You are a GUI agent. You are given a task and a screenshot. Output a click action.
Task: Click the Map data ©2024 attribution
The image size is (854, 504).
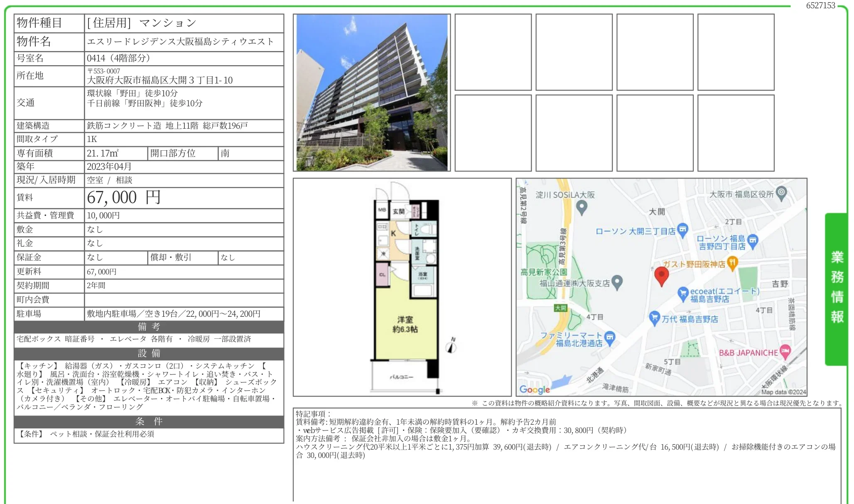(783, 392)
